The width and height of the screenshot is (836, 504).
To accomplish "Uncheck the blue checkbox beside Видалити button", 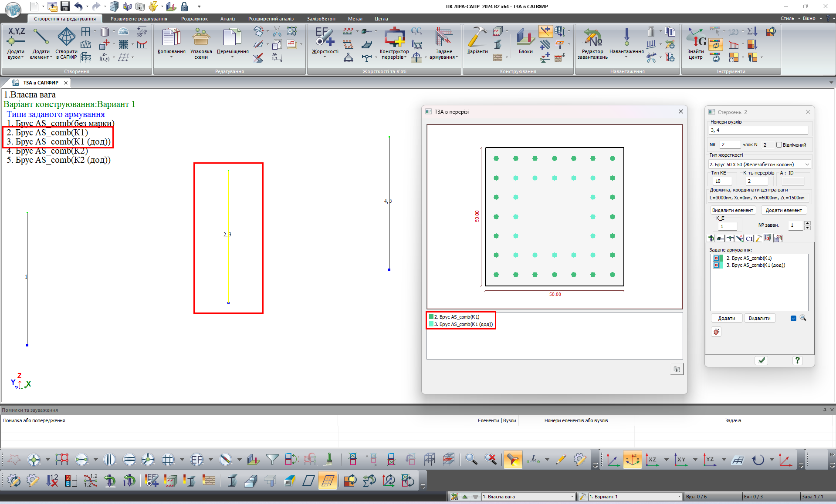I will click(x=793, y=318).
